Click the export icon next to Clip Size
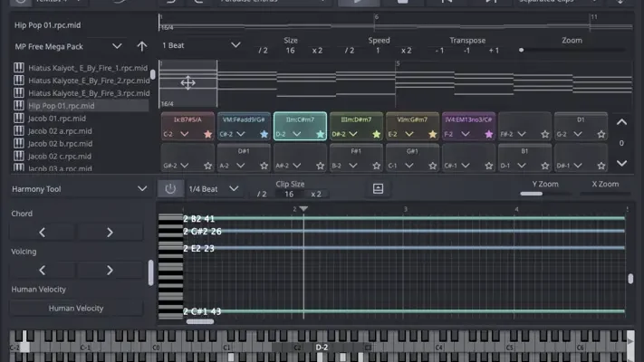The image size is (644, 362). (x=378, y=188)
